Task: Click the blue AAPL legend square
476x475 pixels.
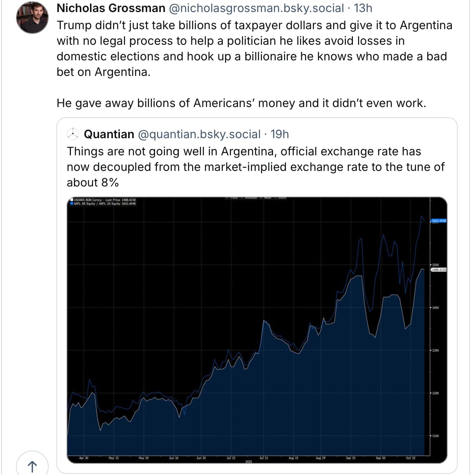Action: [72, 204]
